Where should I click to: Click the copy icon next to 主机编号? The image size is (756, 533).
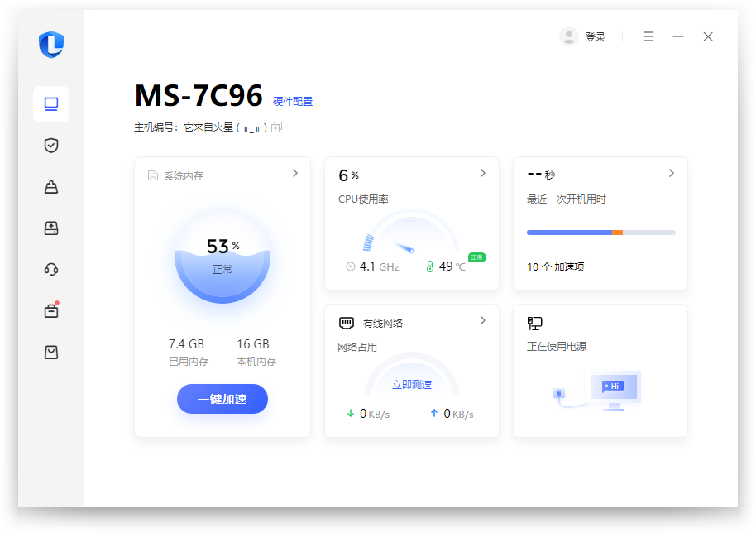click(276, 127)
